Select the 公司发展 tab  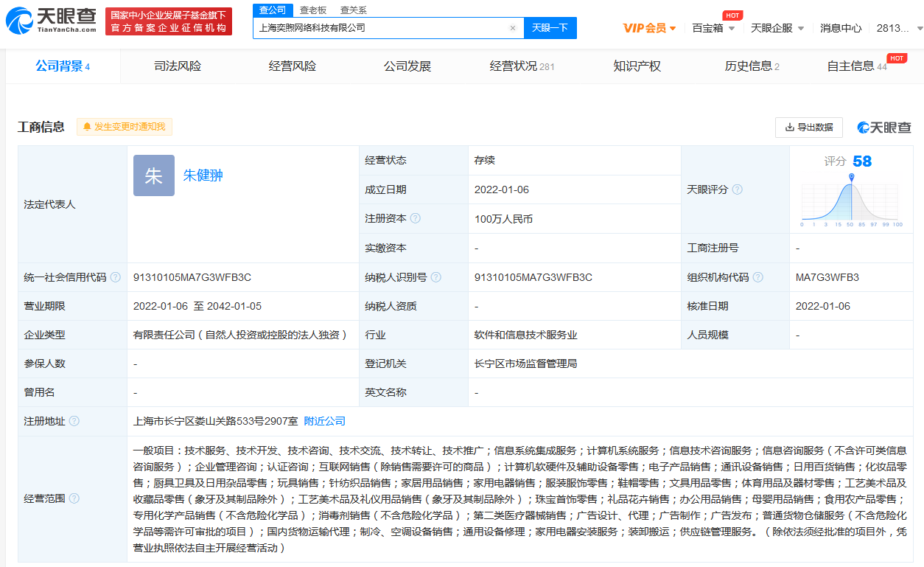tap(407, 66)
